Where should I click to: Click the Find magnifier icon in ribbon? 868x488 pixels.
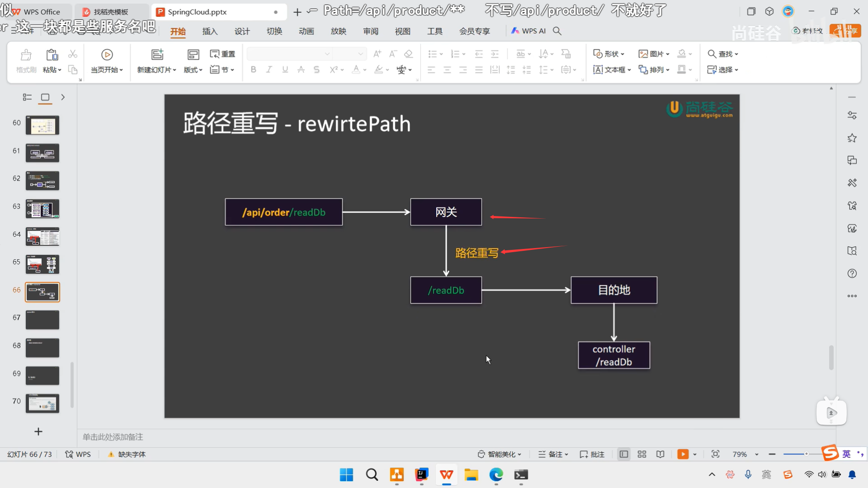(712, 54)
